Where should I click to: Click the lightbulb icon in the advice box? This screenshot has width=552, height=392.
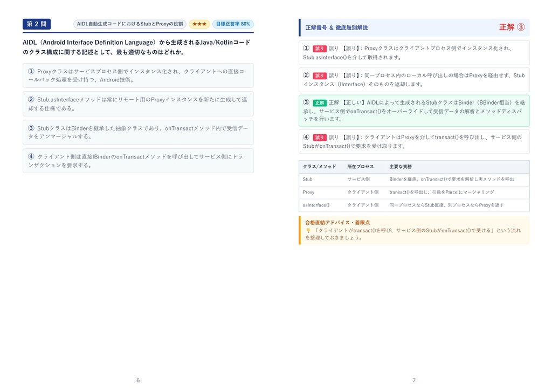click(308, 230)
